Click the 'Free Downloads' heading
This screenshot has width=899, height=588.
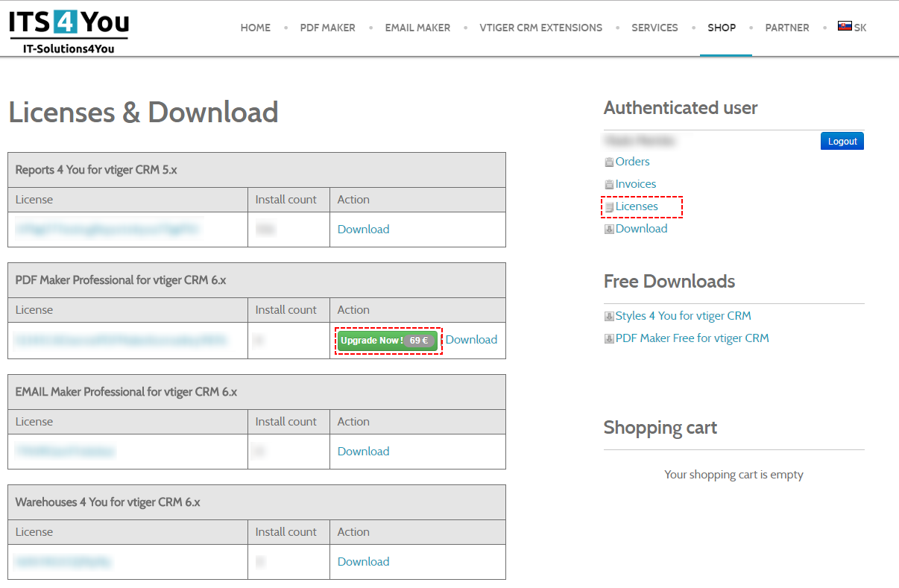point(669,282)
